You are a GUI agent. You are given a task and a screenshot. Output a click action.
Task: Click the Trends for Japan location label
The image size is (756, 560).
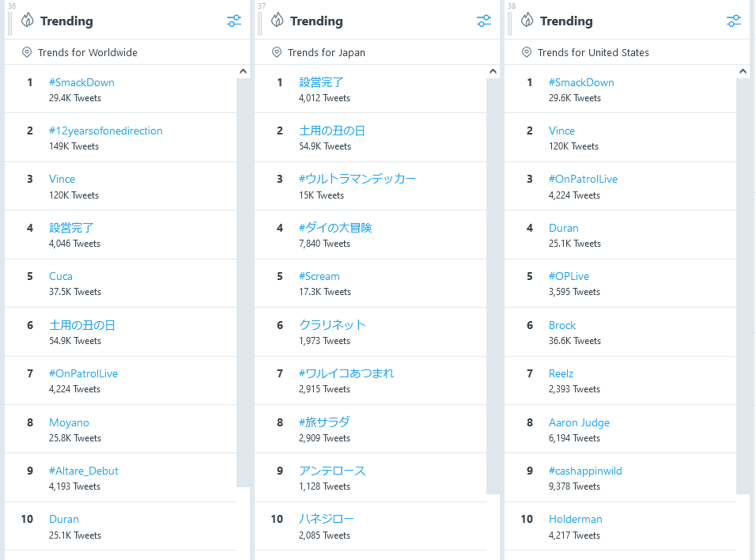[326, 53]
